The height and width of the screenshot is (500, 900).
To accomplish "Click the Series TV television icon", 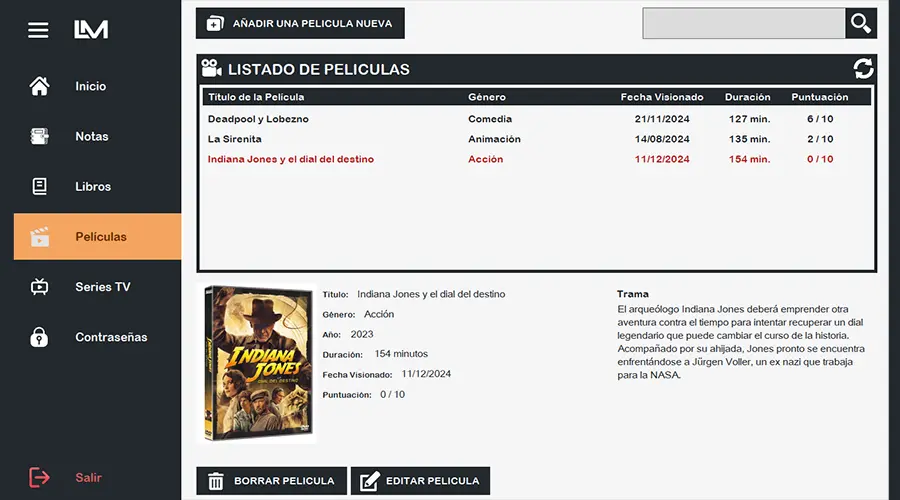I will pyautogui.click(x=39, y=286).
